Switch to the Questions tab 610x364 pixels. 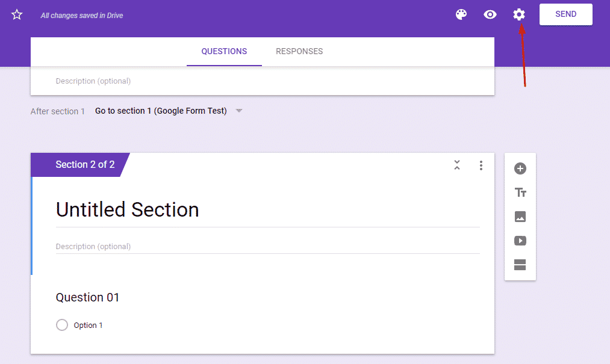click(224, 52)
